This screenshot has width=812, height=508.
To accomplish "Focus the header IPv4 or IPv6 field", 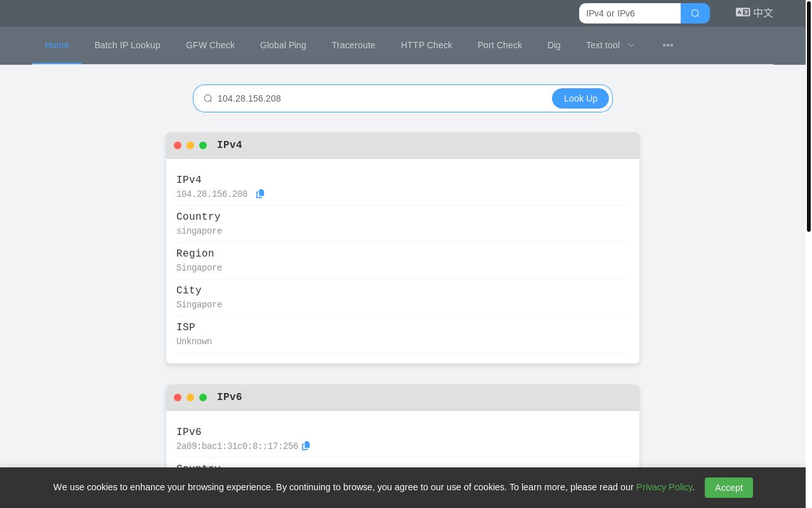I will [x=629, y=13].
